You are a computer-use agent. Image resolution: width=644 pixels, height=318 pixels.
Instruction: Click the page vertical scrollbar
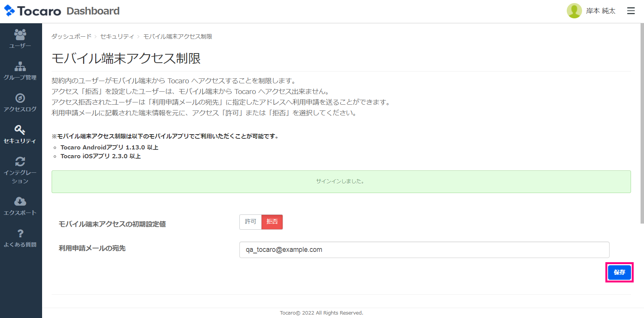[x=642, y=123]
